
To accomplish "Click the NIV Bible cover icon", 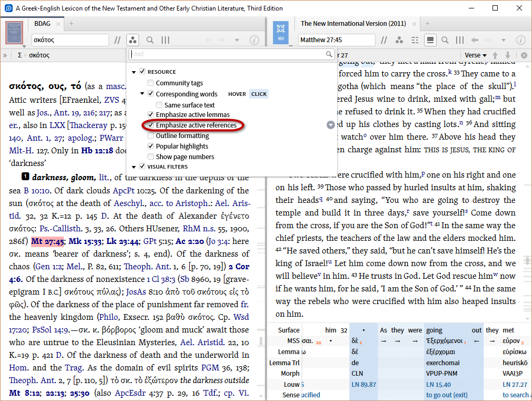I will point(281,33).
